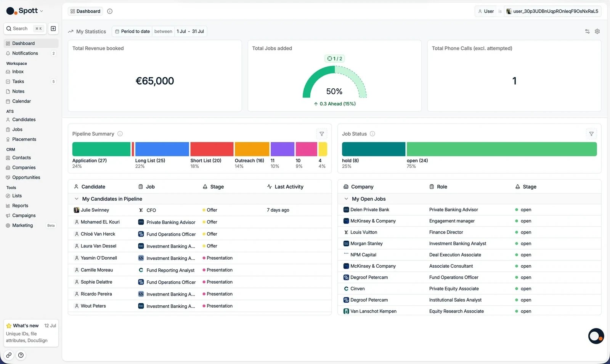
Task: Open Inbox in the sidebar
Action: [x=31, y=72]
